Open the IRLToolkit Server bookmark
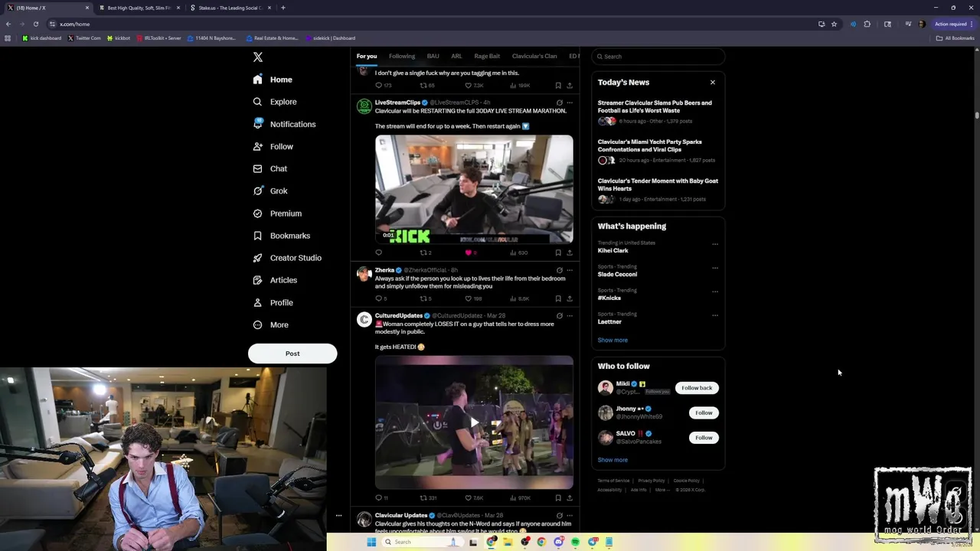The height and width of the screenshot is (551, 980). pyautogui.click(x=158, y=38)
